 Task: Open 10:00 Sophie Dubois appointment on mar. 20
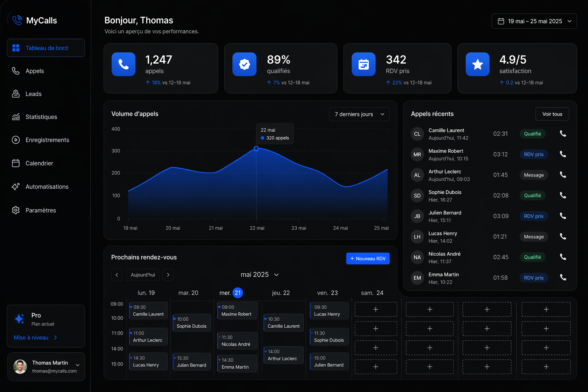point(192,322)
